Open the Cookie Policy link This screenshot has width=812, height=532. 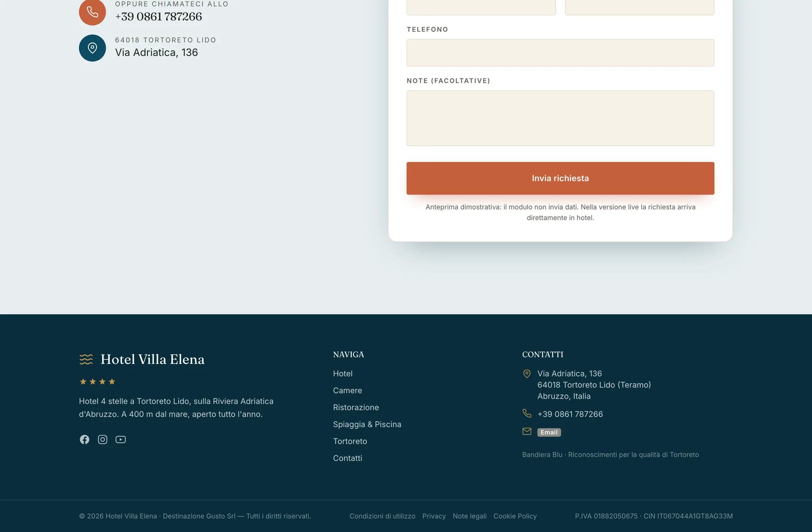pyautogui.click(x=515, y=516)
